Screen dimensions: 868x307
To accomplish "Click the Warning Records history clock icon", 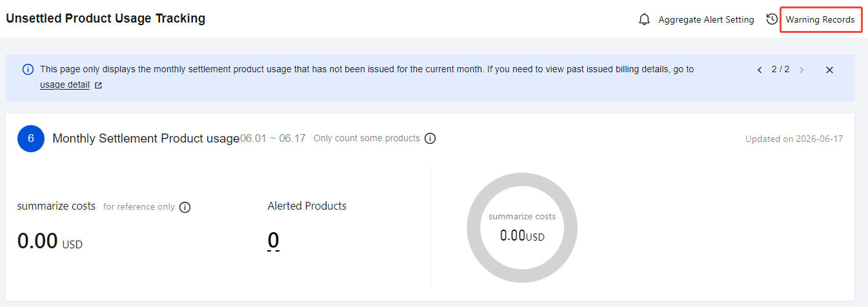I will coord(772,19).
